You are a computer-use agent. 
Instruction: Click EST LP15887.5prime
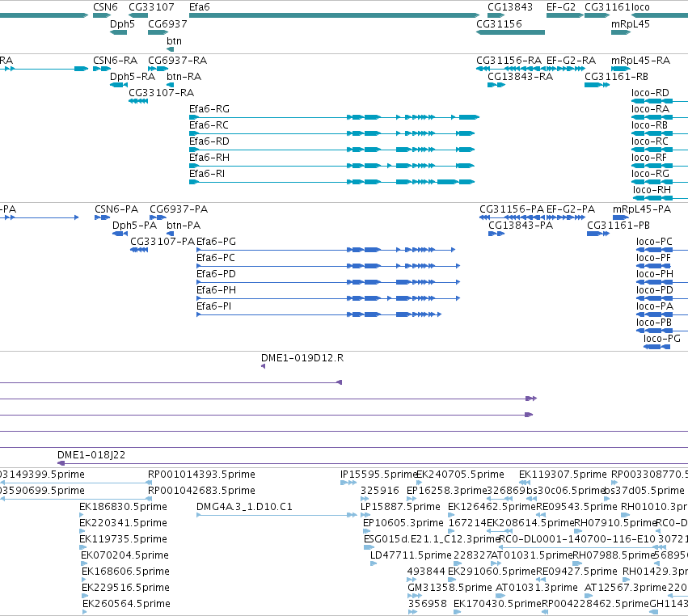(x=400, y=507)
